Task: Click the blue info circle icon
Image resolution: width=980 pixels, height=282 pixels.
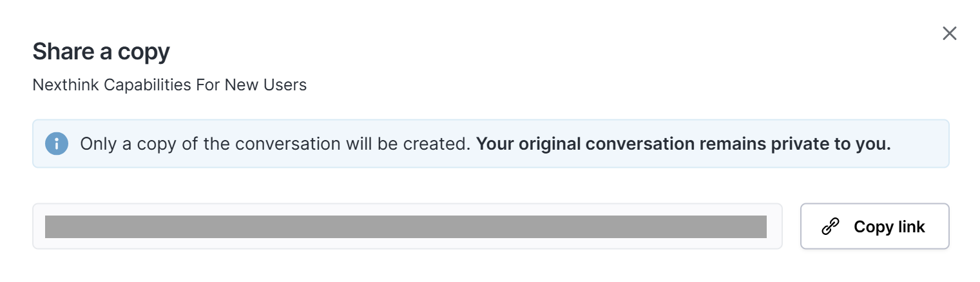Action: pos(57,143)
